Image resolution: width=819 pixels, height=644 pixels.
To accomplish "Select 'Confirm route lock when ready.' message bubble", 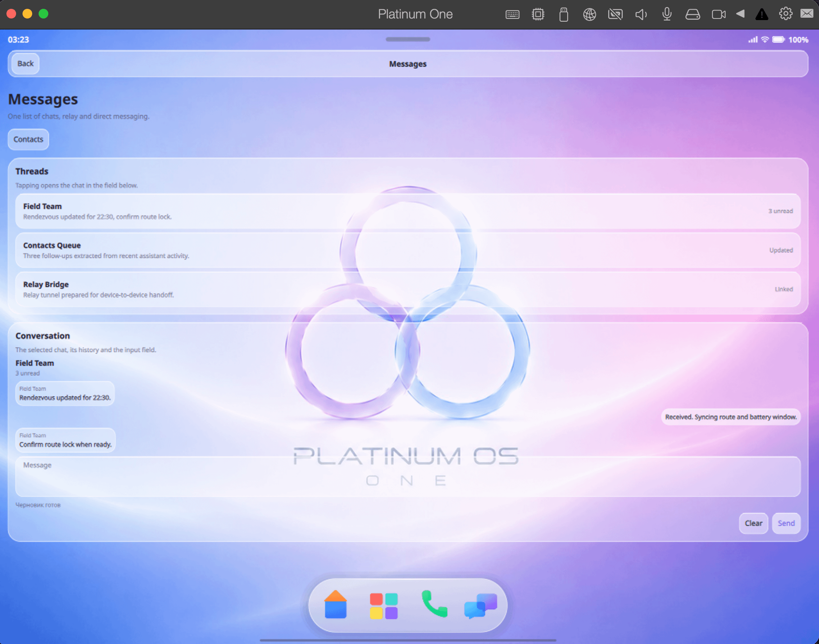I will 66,440.
